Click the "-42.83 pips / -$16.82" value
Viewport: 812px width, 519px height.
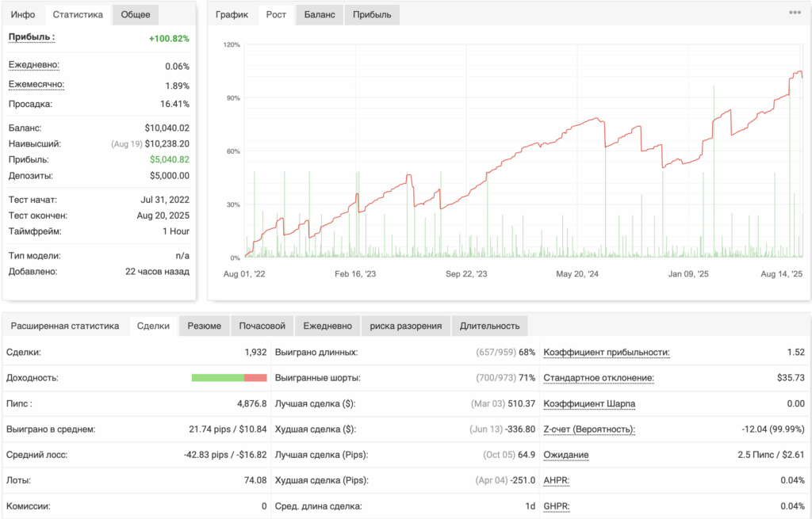[225, 456]
